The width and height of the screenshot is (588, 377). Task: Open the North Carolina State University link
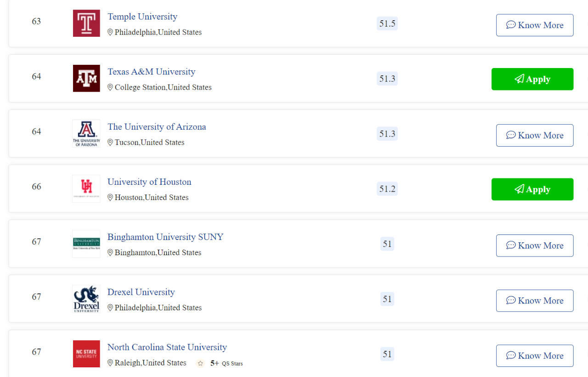pyautogui.click(x=167, y=347)
